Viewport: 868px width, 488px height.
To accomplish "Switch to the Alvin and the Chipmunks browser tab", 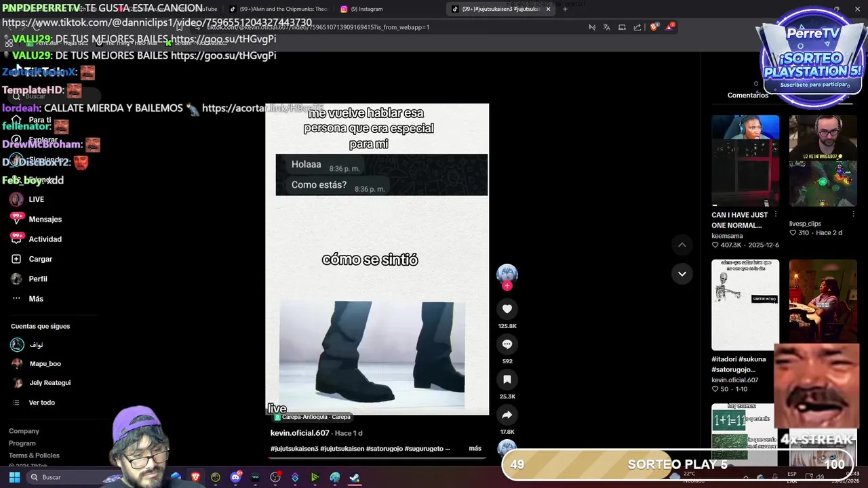I will coord(279,9).
